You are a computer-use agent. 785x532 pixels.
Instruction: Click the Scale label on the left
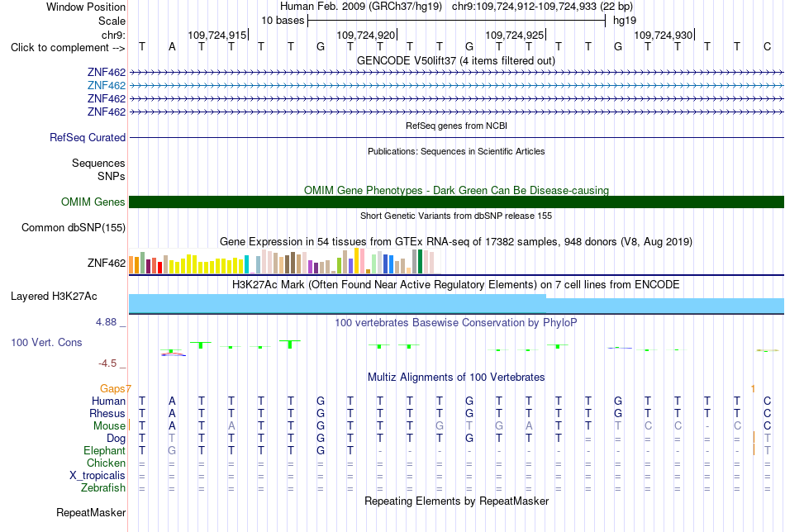point(112,21)
